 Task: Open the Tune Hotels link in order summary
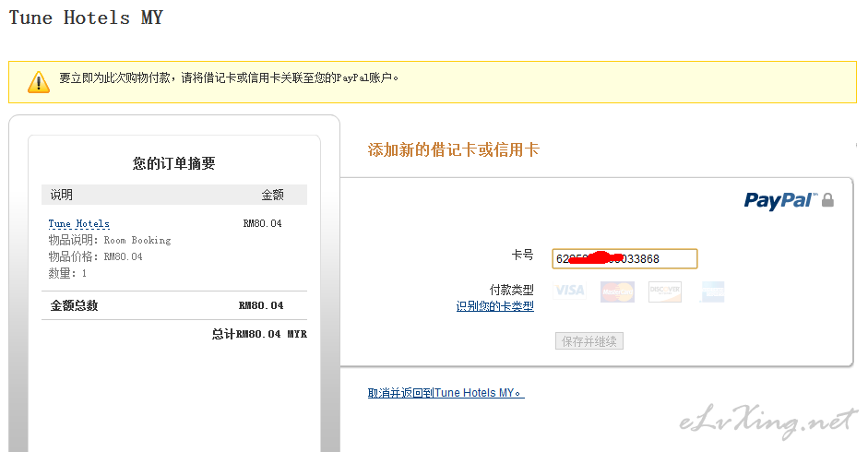[x=78, y=224]
